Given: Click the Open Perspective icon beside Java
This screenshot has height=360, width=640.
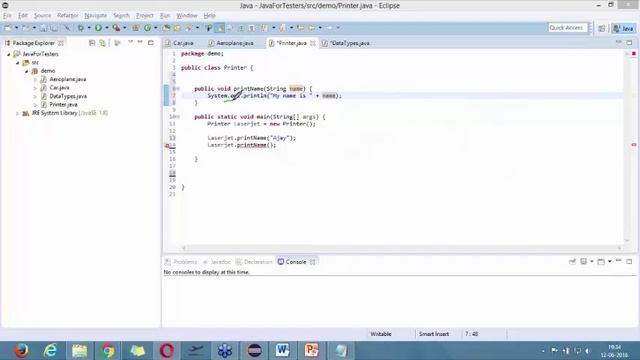Looking at the screenshot, I should 602,28.
